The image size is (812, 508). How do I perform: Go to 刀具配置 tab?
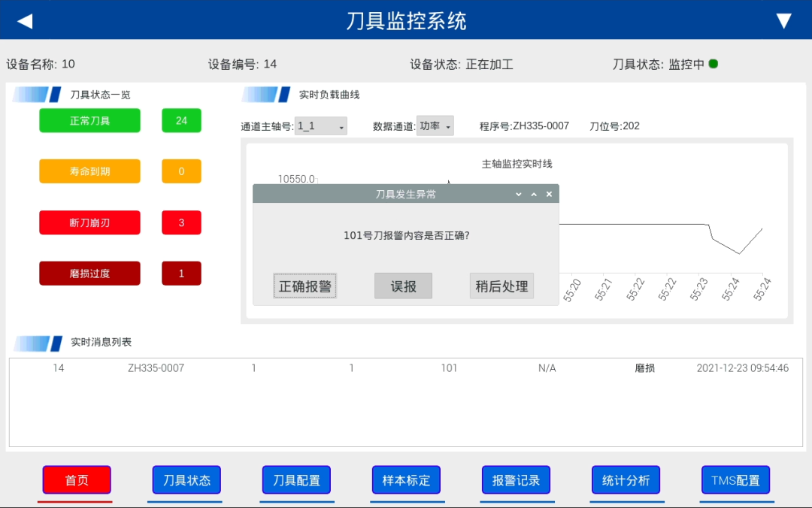click(x=296, y=480)
